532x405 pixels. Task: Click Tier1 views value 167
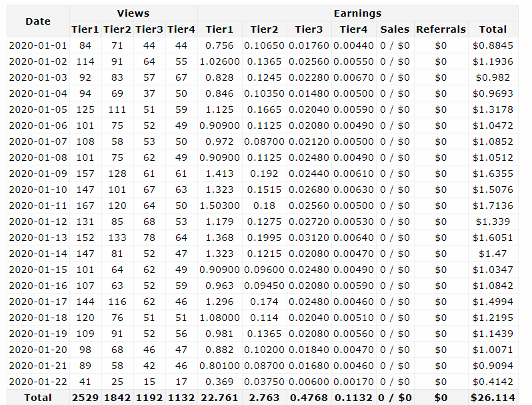(x=85, y=206)
